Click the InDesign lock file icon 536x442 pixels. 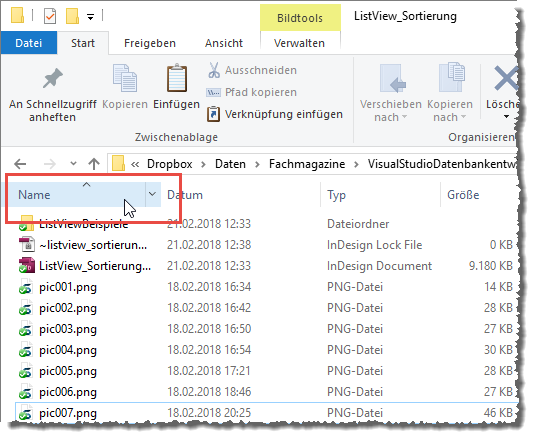click(27, 245)
